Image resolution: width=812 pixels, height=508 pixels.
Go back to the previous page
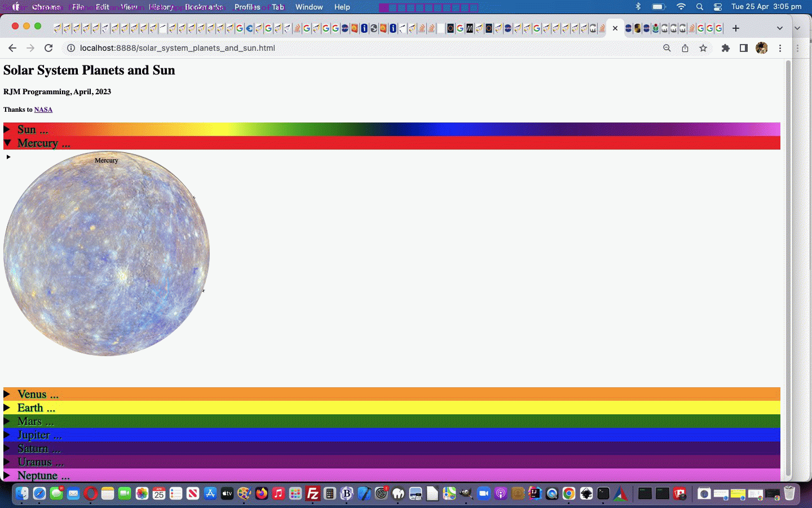click(x=12, y=48)
